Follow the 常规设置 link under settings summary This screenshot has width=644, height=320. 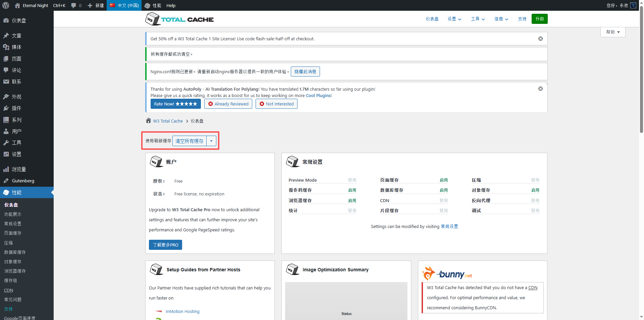tap(449, 226)
